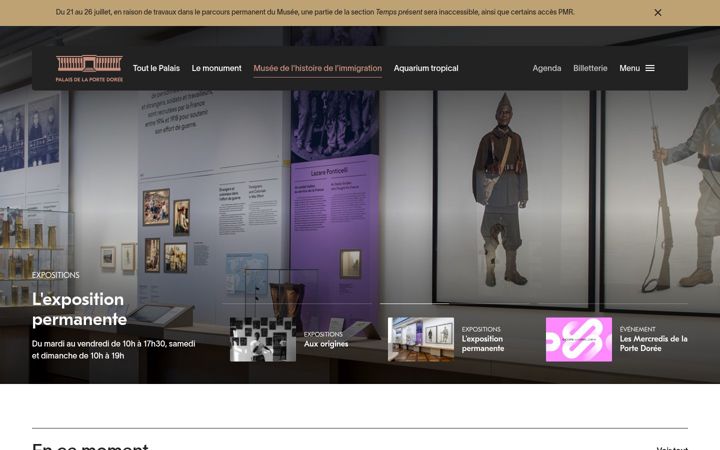720x450 pixels.
Task: Open Les Mercredis de la Porte Dorée link
Action: pyautogui.click(x=653, y=343)
